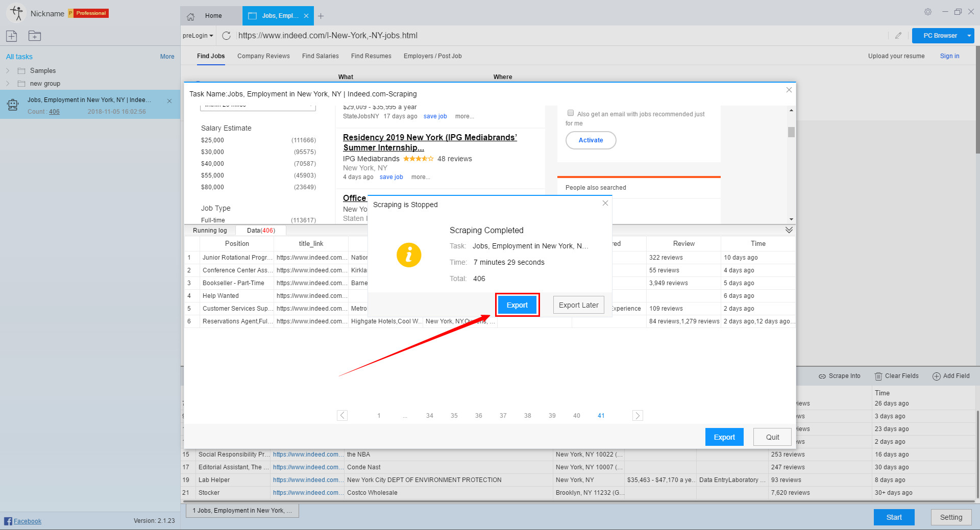Image resolution: width=980 pixels, height=530 pixels.
Task: Open the Setting button
Action: tap(951, 517)
